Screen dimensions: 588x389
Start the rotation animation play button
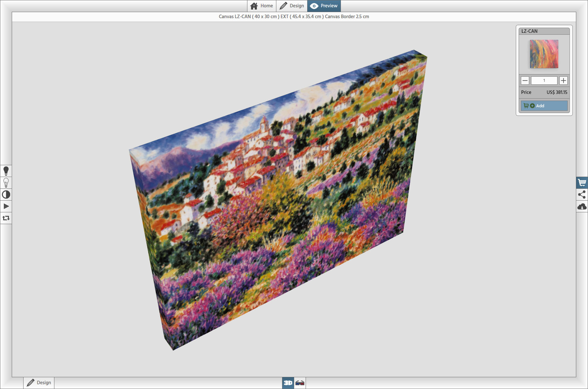pyautogui.click(x=6, y=206)
